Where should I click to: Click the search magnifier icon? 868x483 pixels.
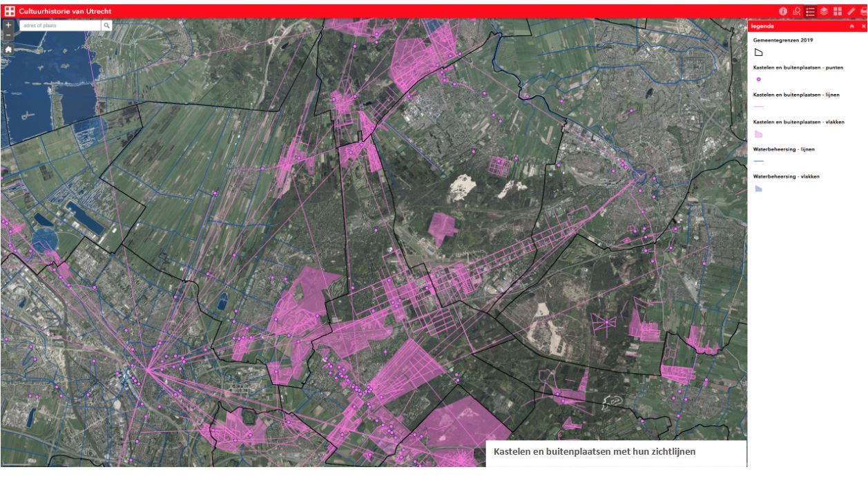(106, 26)
